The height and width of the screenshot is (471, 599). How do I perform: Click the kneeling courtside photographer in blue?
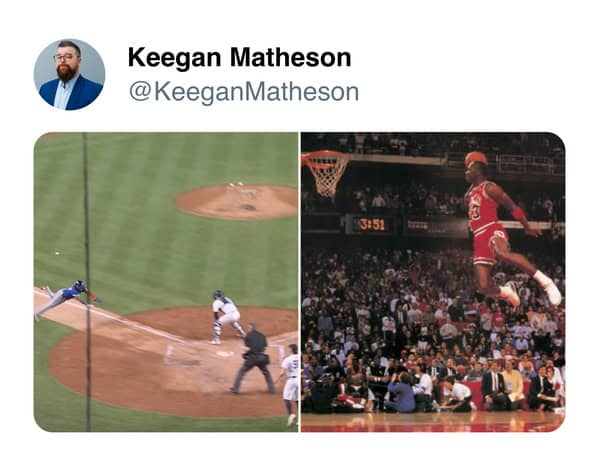point(400,390)
